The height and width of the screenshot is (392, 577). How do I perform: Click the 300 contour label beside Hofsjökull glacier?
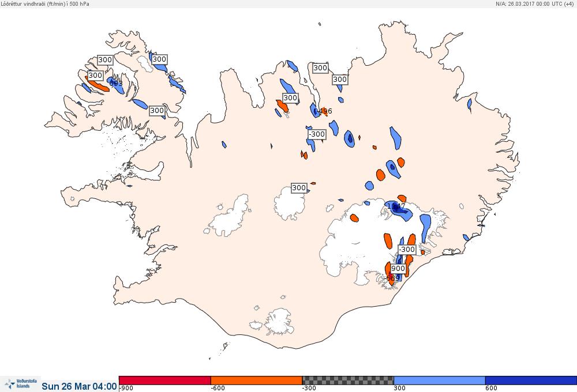[299, 188]
